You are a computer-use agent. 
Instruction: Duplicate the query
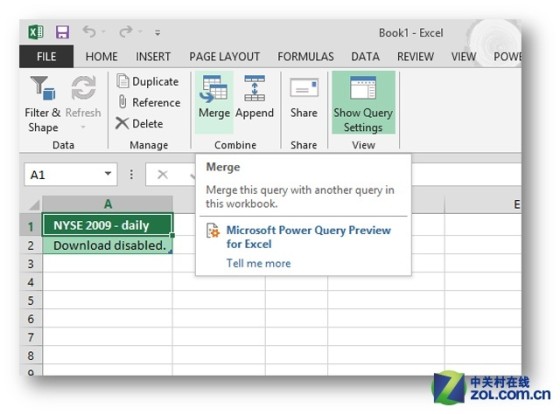tap(148, 81)
